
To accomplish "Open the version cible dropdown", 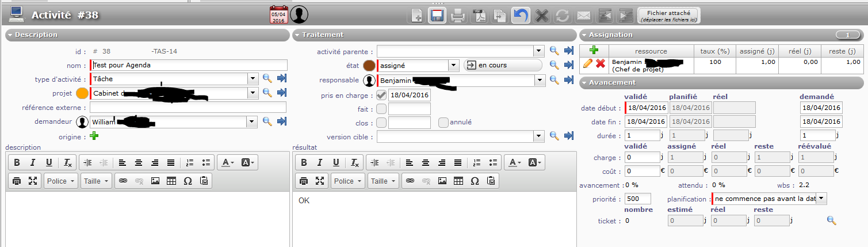I will pyautogui.click(x=539, y=136).
